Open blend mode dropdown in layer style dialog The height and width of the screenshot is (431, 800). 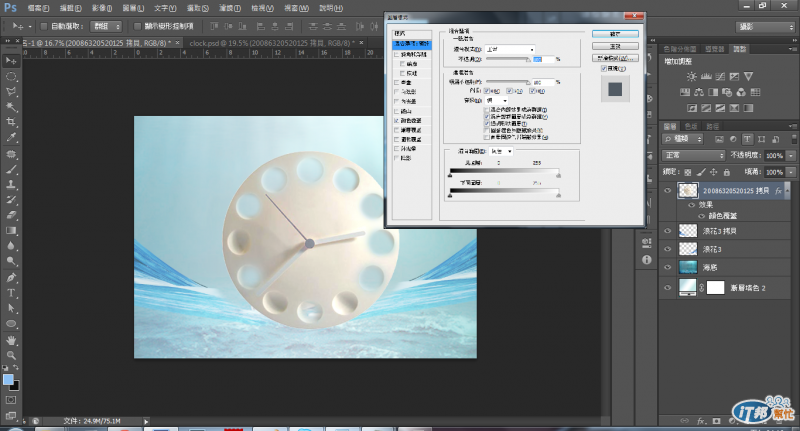pyautogui.click(x=510, y=49)
